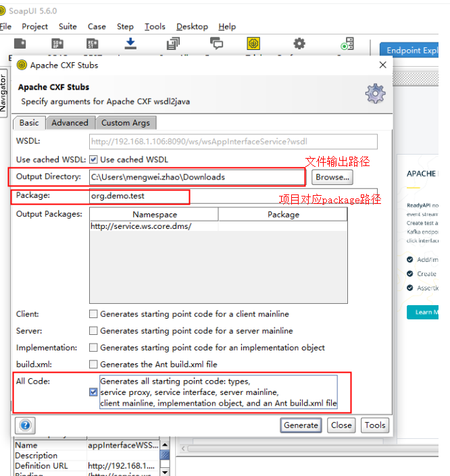Open the Custom Args tab
Image resolution: width=450 pixels, height=476 pixels.
(x=126, y=123)
